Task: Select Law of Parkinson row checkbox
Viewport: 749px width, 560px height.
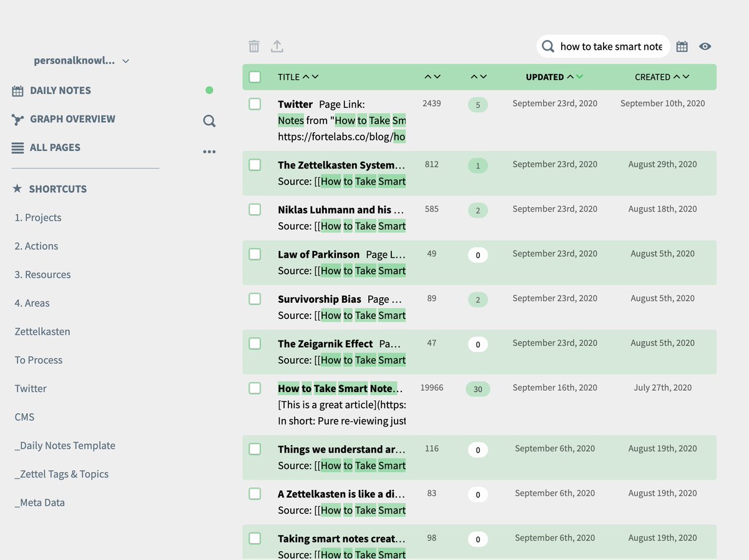Action: 255,254
